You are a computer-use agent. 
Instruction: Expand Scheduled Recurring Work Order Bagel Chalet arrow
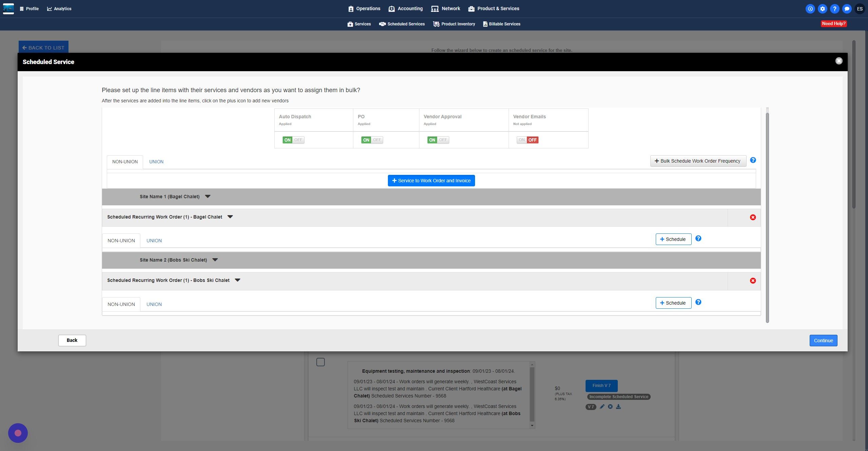point(230,217)
